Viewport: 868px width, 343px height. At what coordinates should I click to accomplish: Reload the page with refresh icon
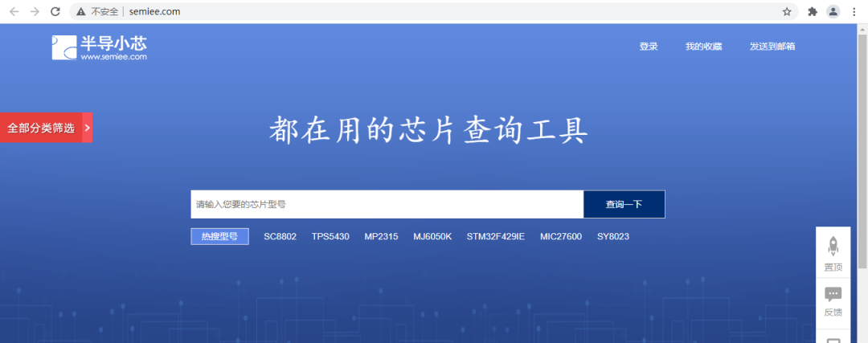coord(55,11)
